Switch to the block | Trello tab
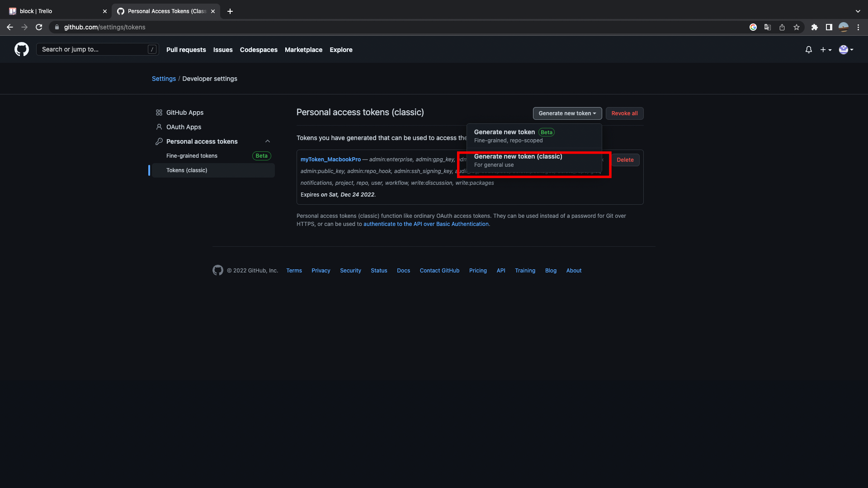The width and height of the screenshot is (868, 488). point(54,11)
